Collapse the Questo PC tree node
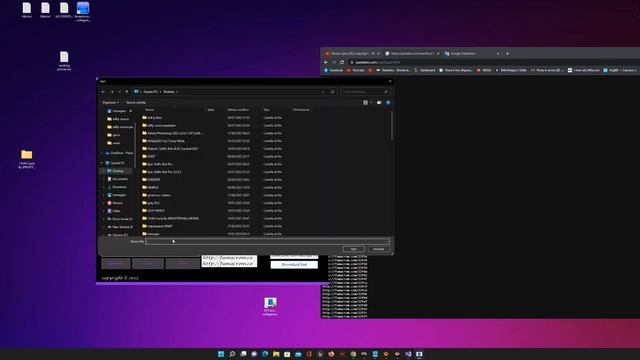 pos(102,163)
